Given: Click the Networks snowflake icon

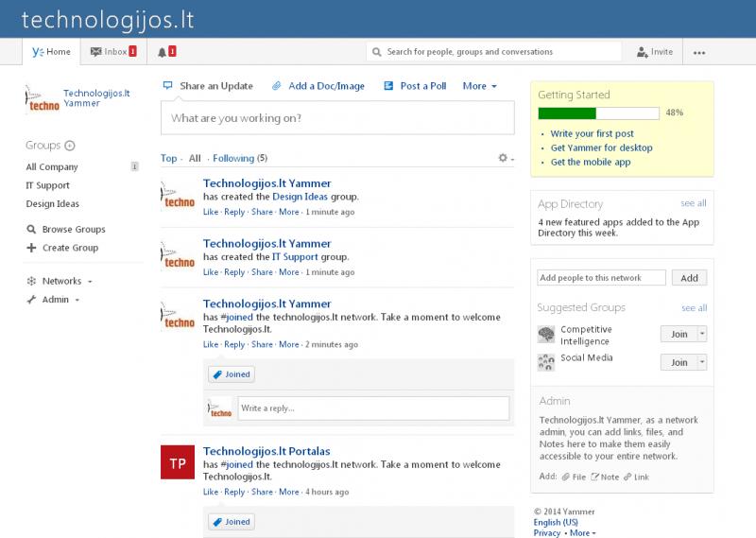Looking at the screenshot, I should coord(31,281).
